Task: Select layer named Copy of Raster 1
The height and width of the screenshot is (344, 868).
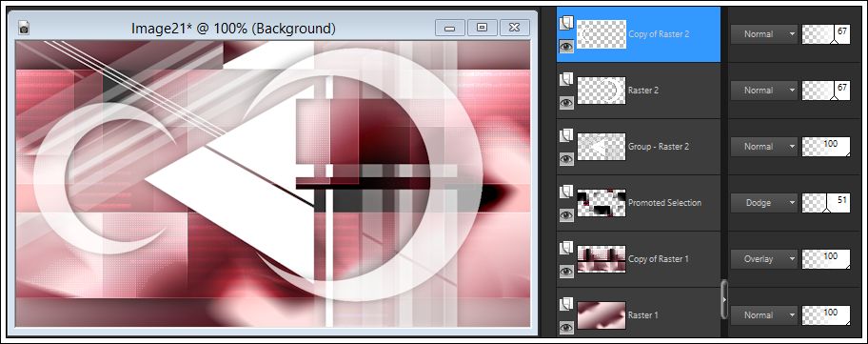Action: [659, 258]
